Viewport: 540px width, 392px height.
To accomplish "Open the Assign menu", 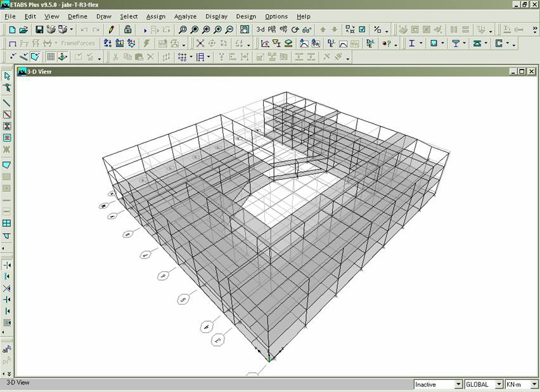I will click(x=156, y=16).
